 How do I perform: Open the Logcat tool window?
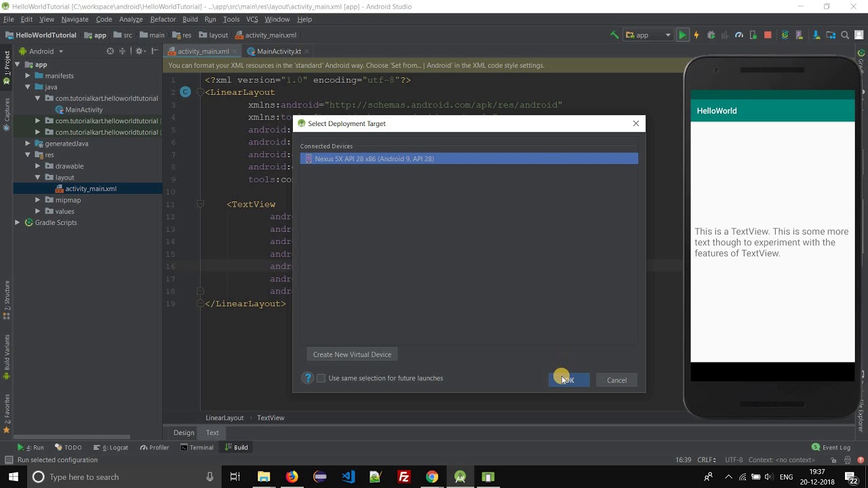pos(111,447)
